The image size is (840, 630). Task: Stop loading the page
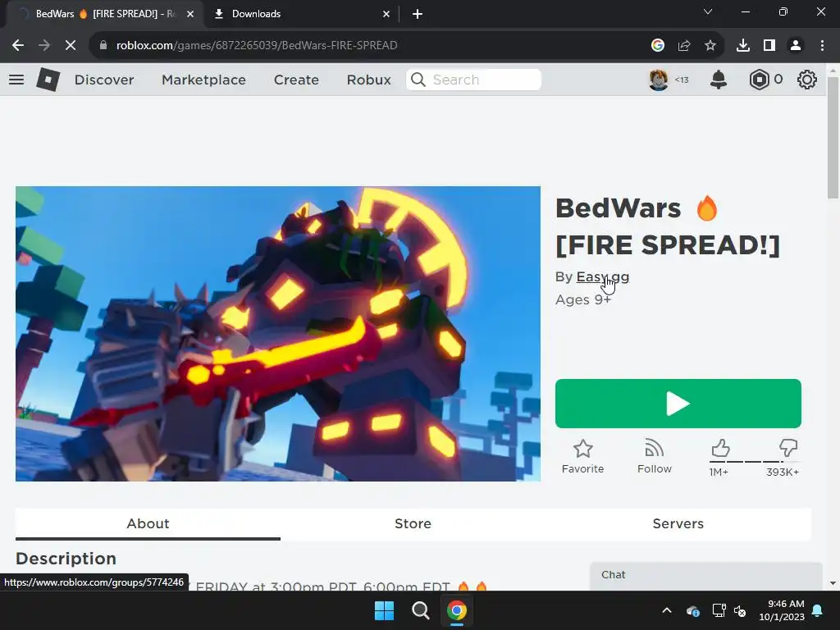[x=71, y=46]
